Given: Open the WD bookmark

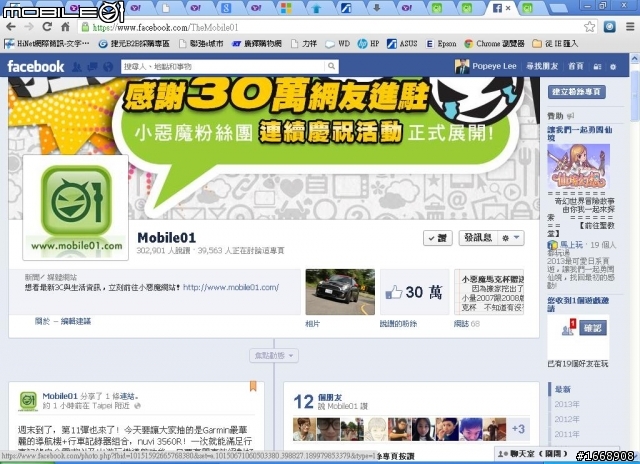Looking at the screenshot, I should [x=337, y=43].
